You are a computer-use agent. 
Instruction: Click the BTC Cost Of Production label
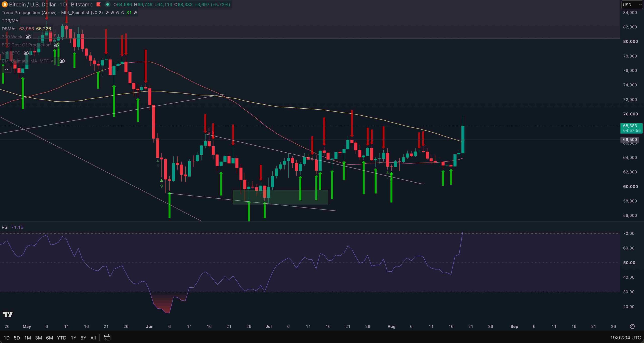[x=26, y=45]
